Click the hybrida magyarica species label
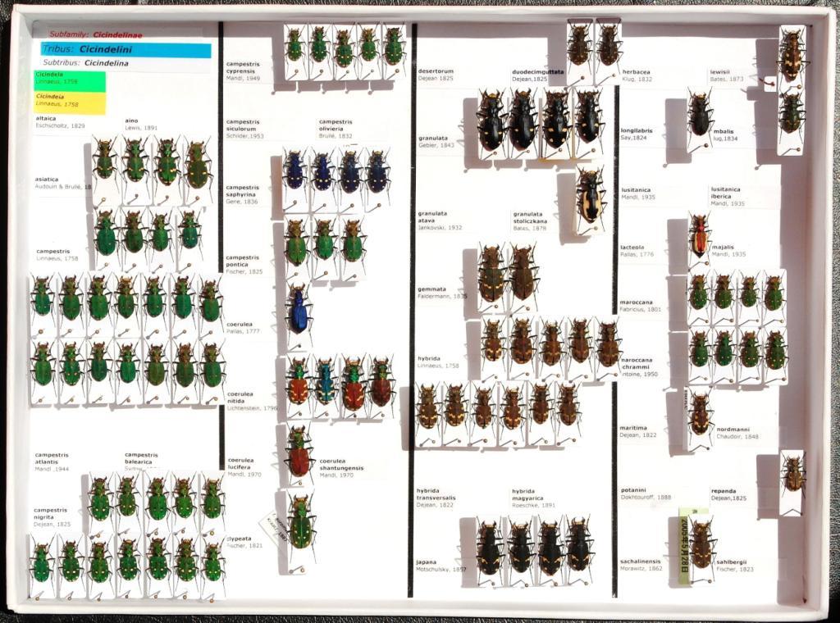840x623 pixels. [x=534, y=498]
